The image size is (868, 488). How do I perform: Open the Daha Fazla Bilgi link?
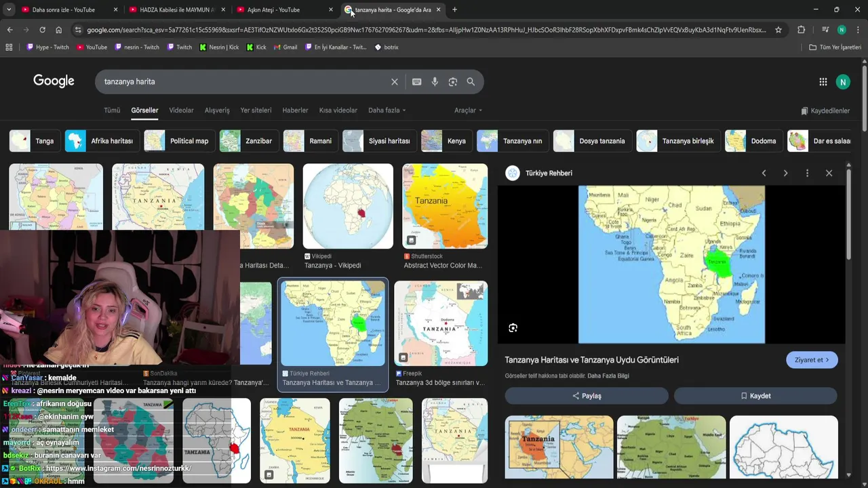(x=608, y=376)
